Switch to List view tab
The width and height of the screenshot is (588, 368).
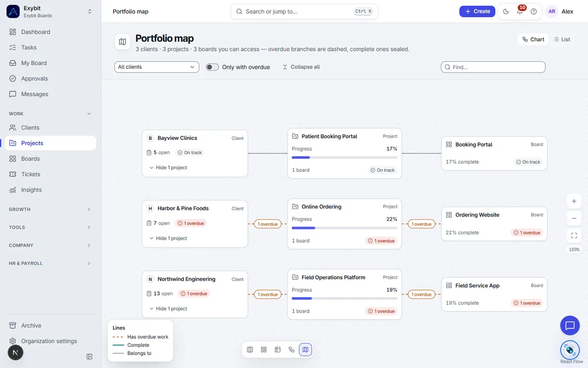[x=562, y=39]
